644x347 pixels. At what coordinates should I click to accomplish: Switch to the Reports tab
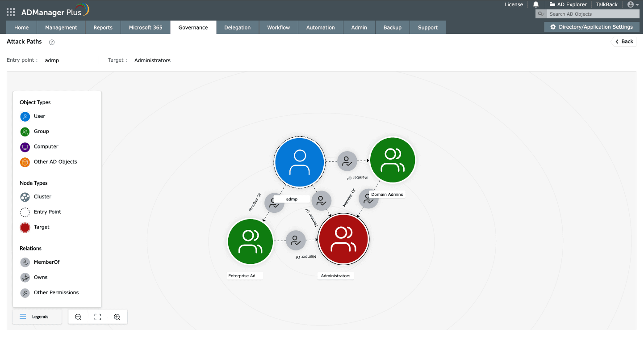coord(103,27)
